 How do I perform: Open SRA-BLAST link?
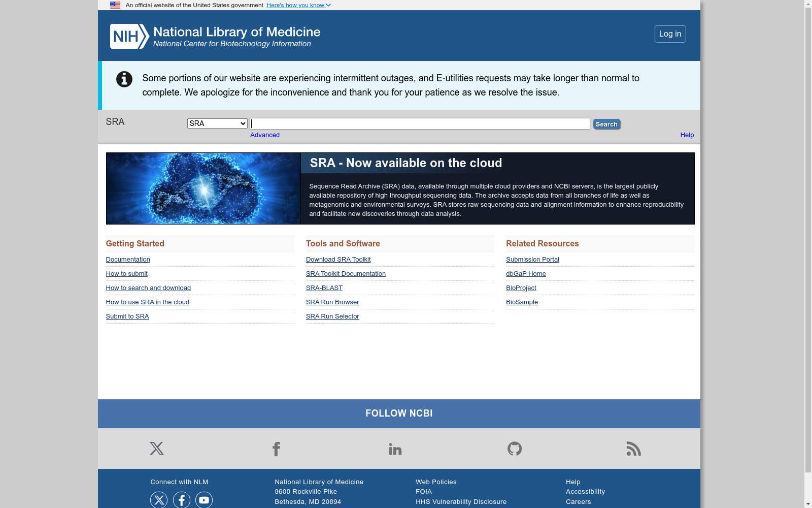[324, 288]
